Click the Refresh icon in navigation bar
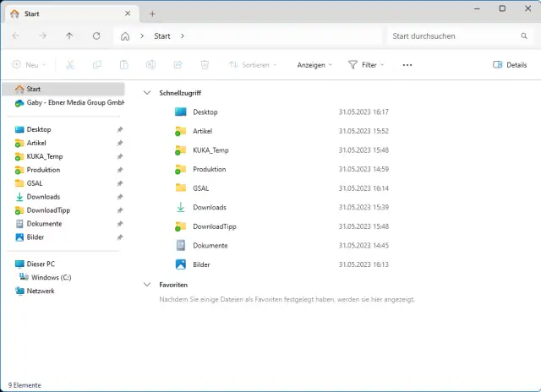The width and height of the screenshot is (541, 392). [96, 36]
